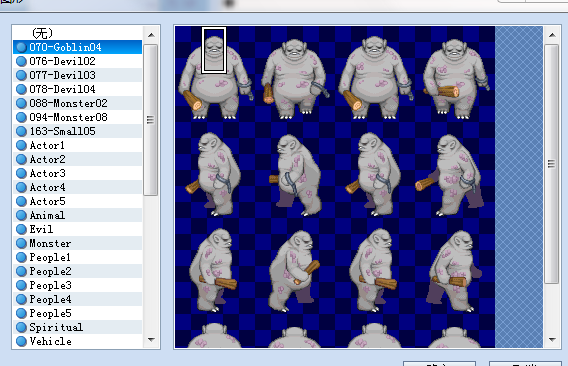Choose 088-Monster02 file
The image size is (568, 366).
pyautogui.click(x=78, y=103)
